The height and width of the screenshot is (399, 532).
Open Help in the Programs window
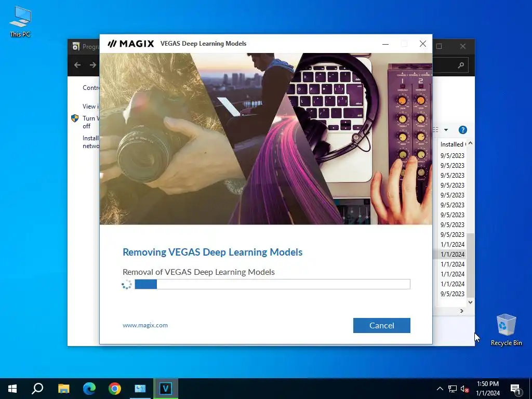463,130
